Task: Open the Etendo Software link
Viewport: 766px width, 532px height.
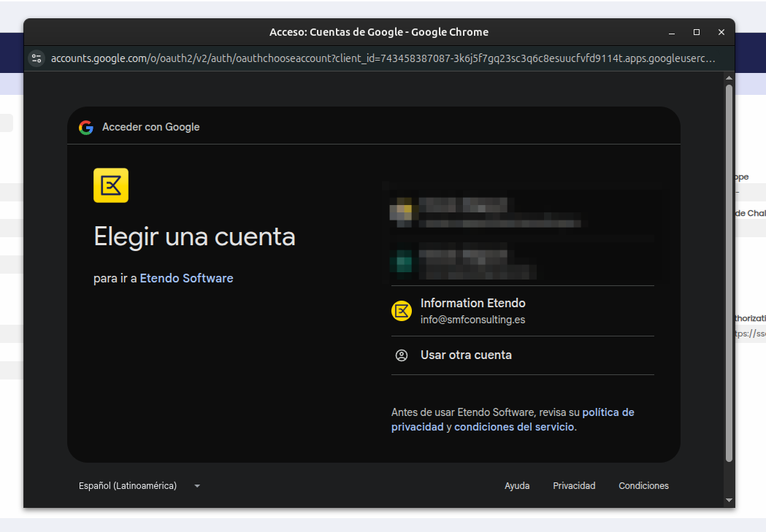Action: pyautogui.click(x=187, y=278)
